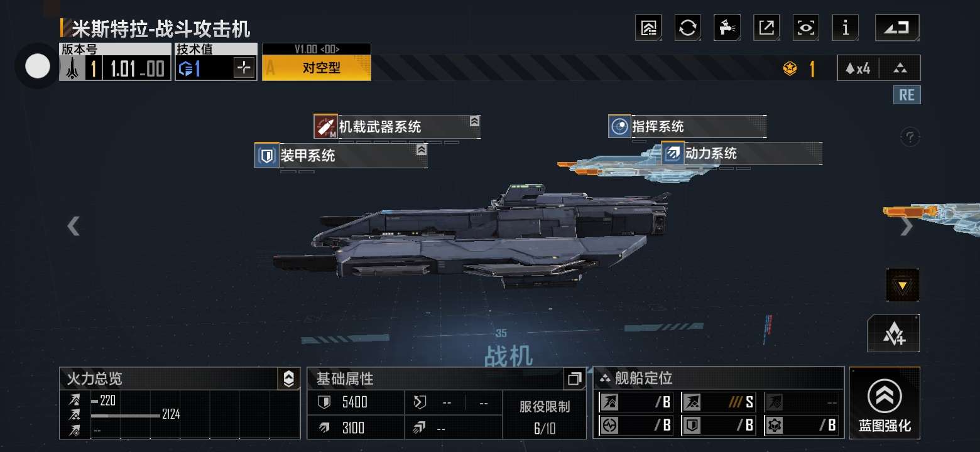Open the help question mark icon

(x=910, y=136)
